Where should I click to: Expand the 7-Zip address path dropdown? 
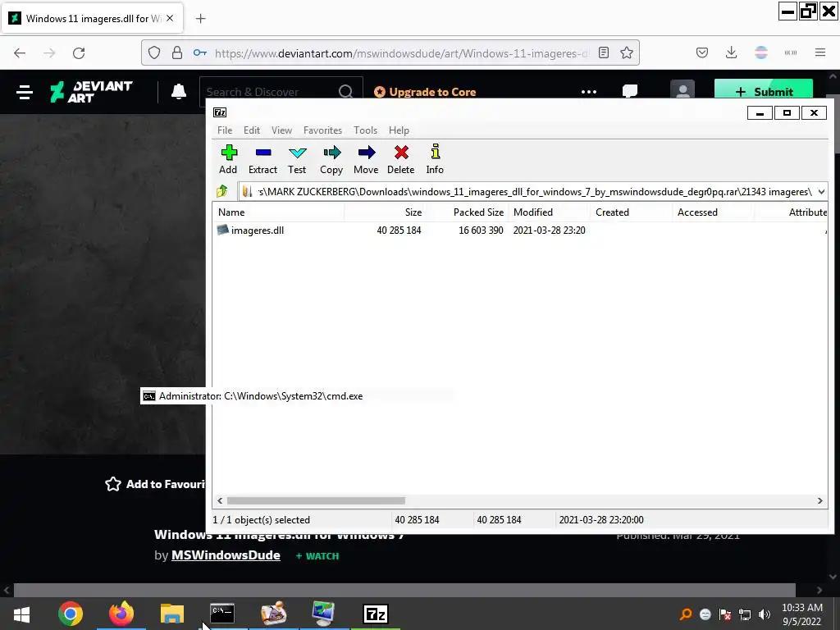tap(821, 191)
